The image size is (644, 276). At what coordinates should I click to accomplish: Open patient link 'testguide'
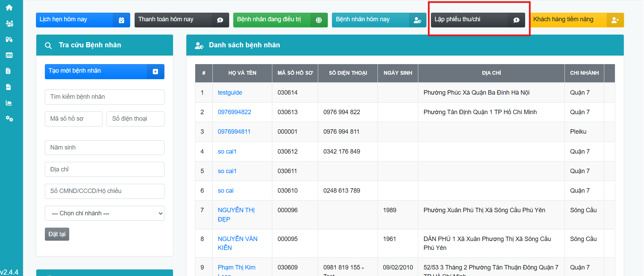pyautogui.click(x=230, y=93)
